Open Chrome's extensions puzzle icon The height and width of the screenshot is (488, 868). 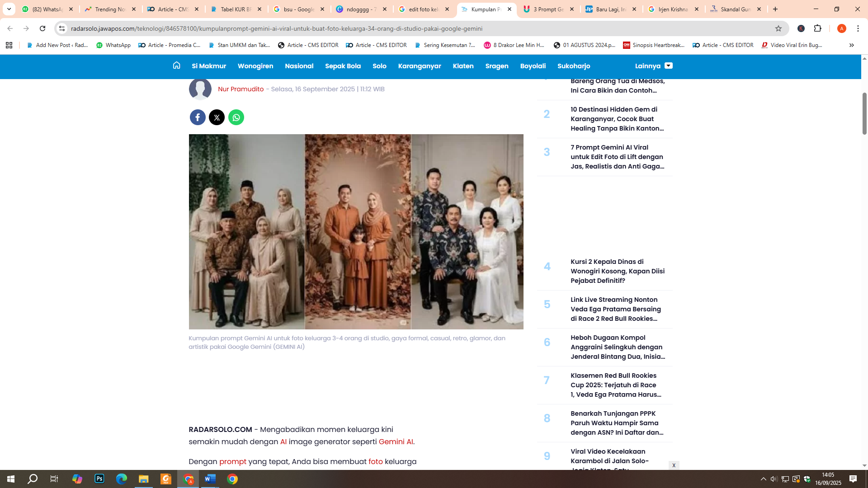coord(818,28)
